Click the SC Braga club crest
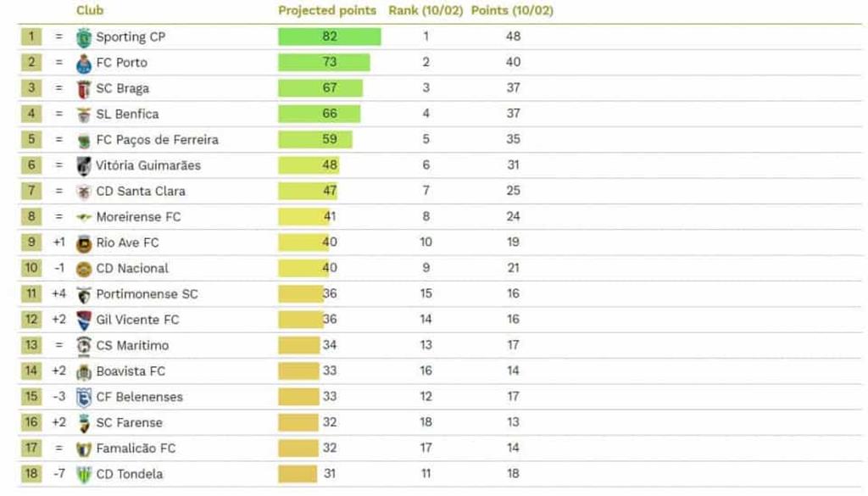Image resolution: width=868 pixels, height=496 pixels. click(83, 89)
